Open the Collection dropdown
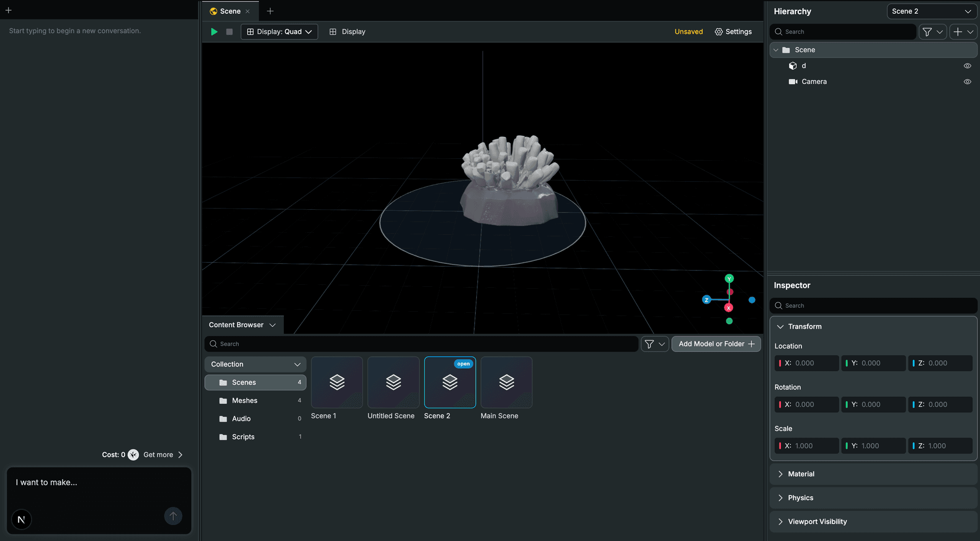Screen dimensions: 980x541 click(x=255, y=364)
